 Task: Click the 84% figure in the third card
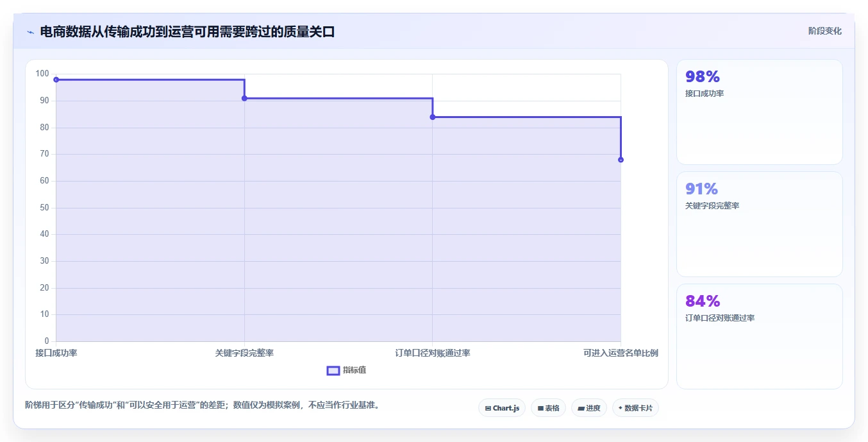coord(703,302)
